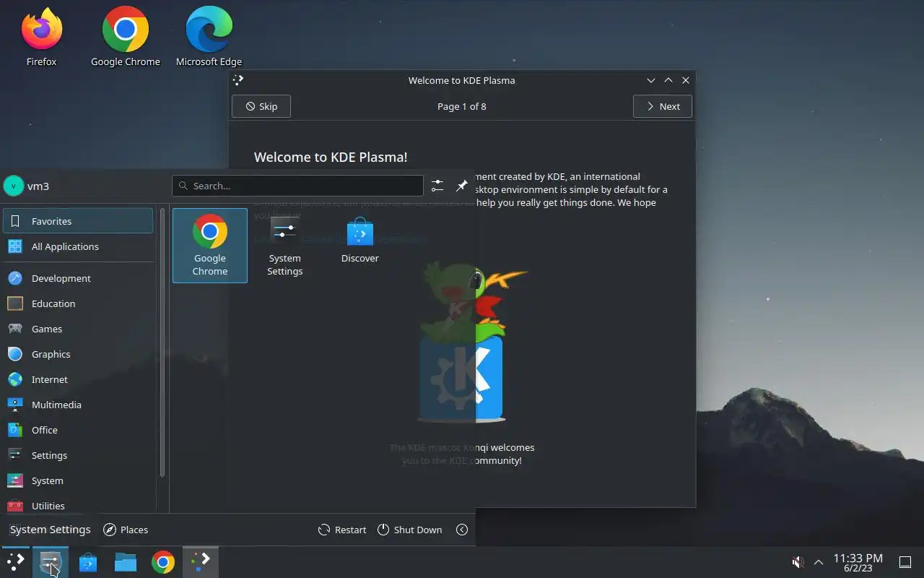Image resolution: width=924 pixels, height=578 pixels.
Task: Open the Settings category
Action: [x=78, y=455]
